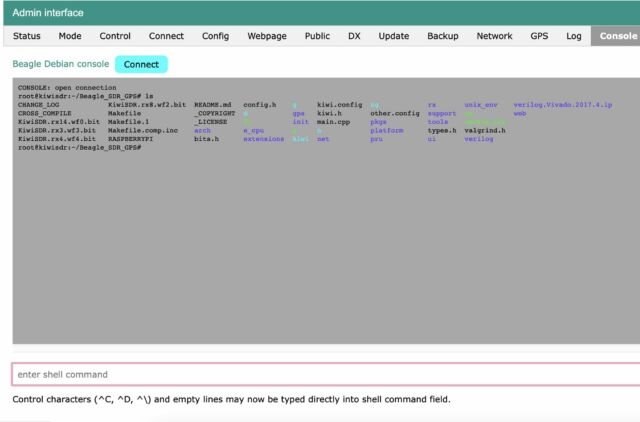Open the Status tab
Screen dimensions: 640x422
coord(27,36)
